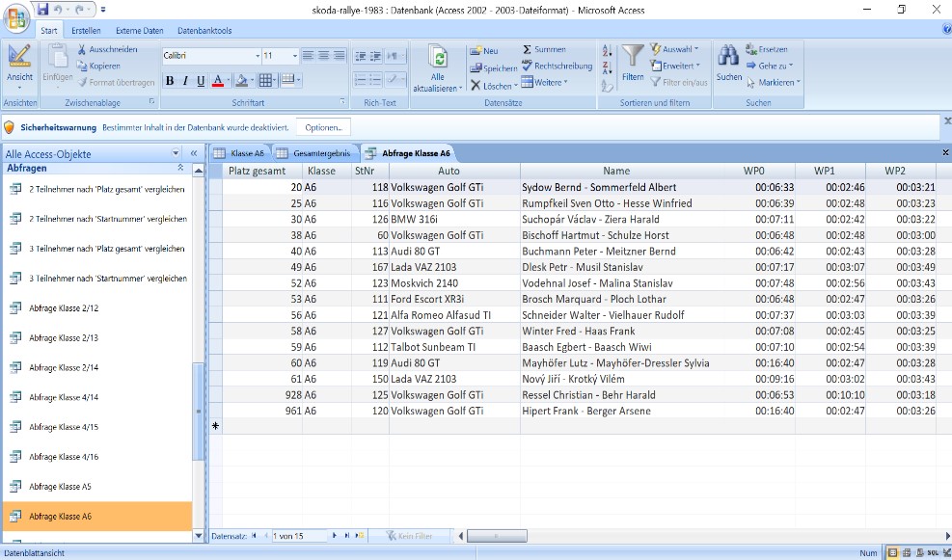
Task: Apply underline formatting
Action: [x=201, y=81]
